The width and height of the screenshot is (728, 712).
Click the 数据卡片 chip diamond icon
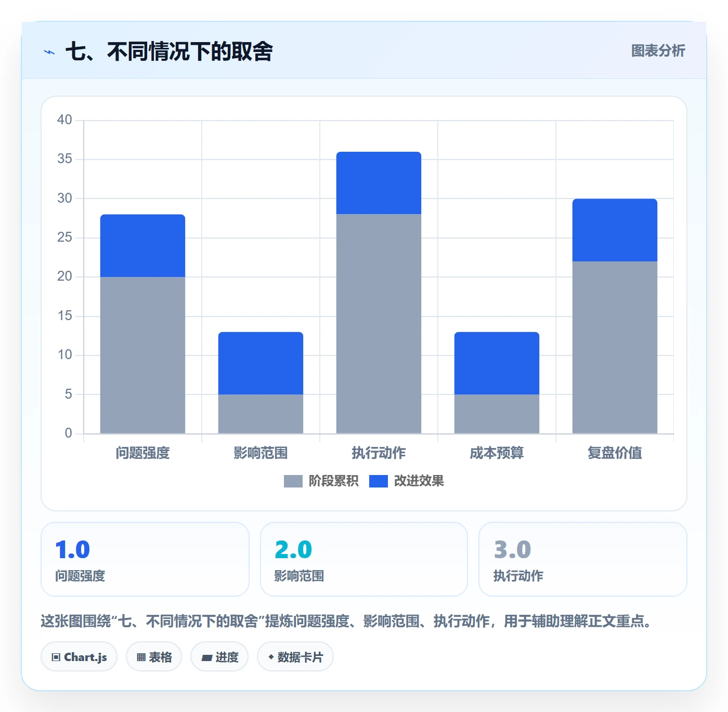pos(271,657)
